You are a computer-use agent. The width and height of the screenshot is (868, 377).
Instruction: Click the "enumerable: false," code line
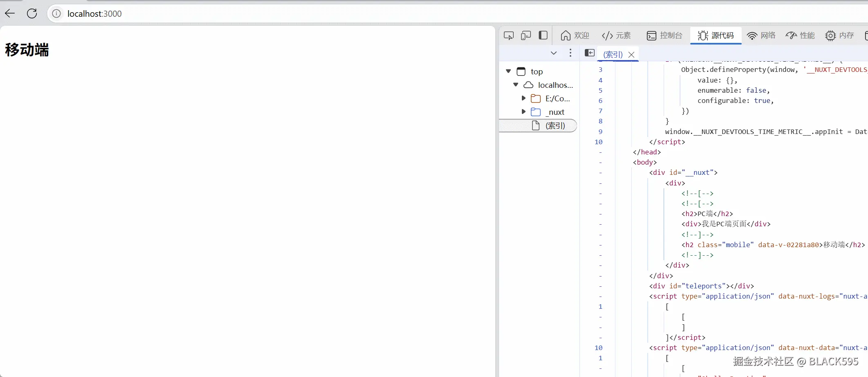[734, 90]
